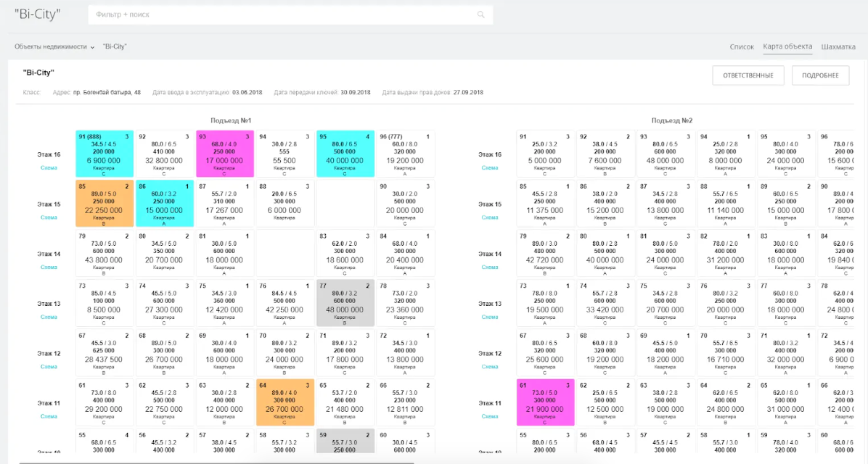Viewport: 868px width, 464px height.
Task: Select magenta apartment 61 in Подъезд №2
Action: tap(545, 402)
